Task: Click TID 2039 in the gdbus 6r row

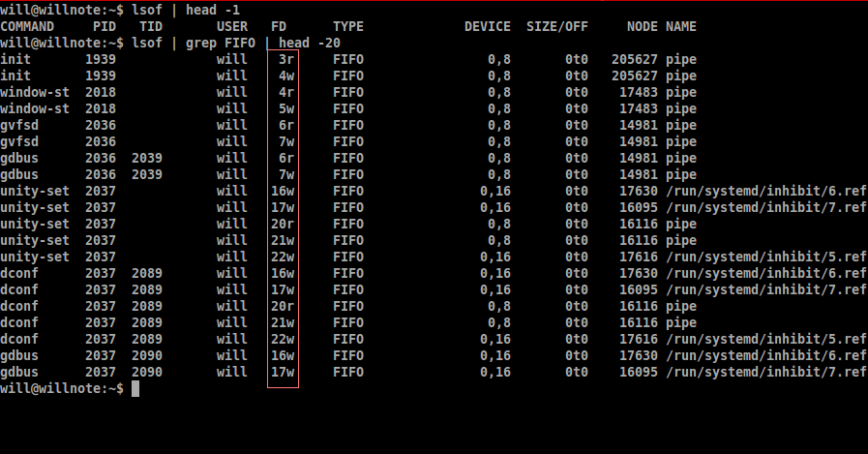Action: (147, 159)
